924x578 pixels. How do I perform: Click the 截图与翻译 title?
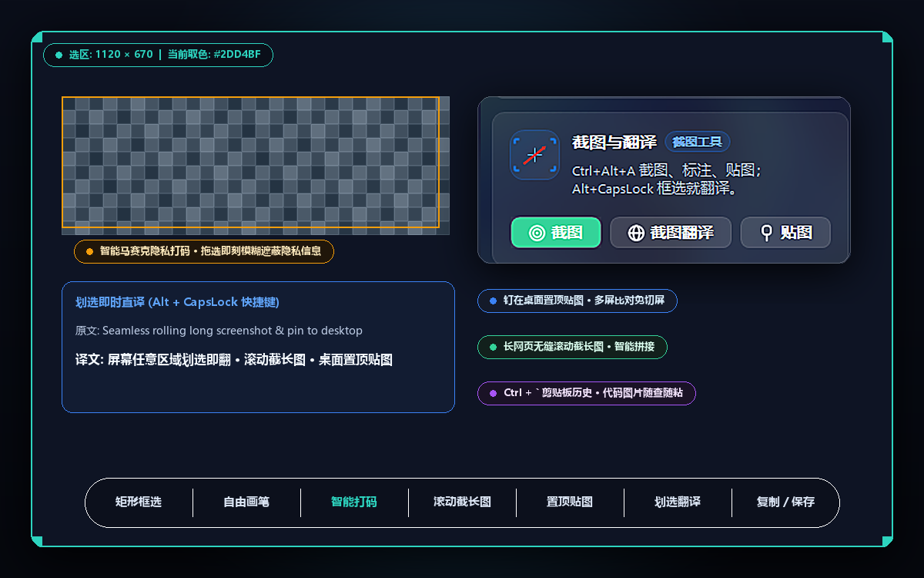point(614,142)
